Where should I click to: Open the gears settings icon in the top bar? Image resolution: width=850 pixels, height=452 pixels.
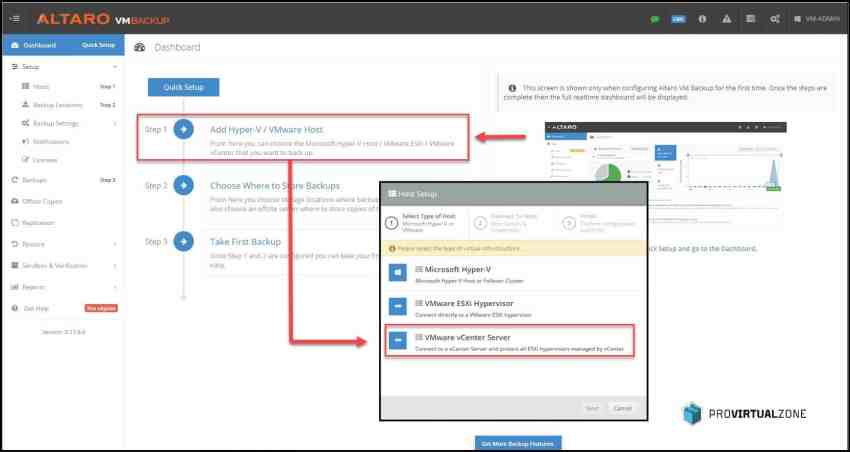[x=775, y=19]
